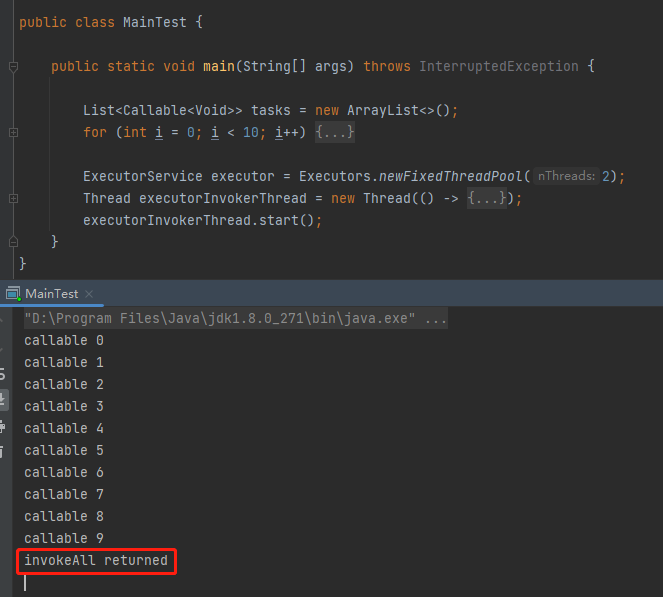
Task: Expand the {...} placeholder after the for loop
Action: coord(334,132)
